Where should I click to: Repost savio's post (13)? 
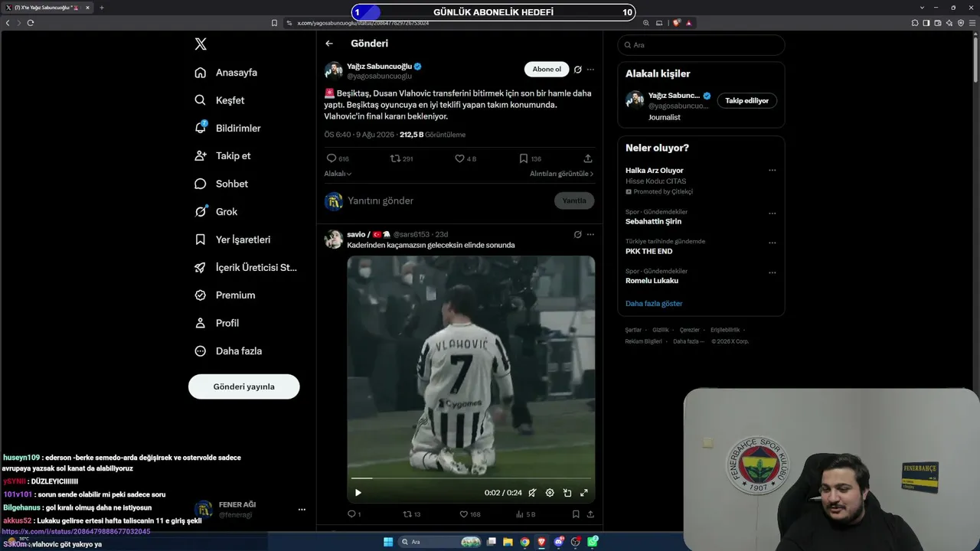[412, 514]
